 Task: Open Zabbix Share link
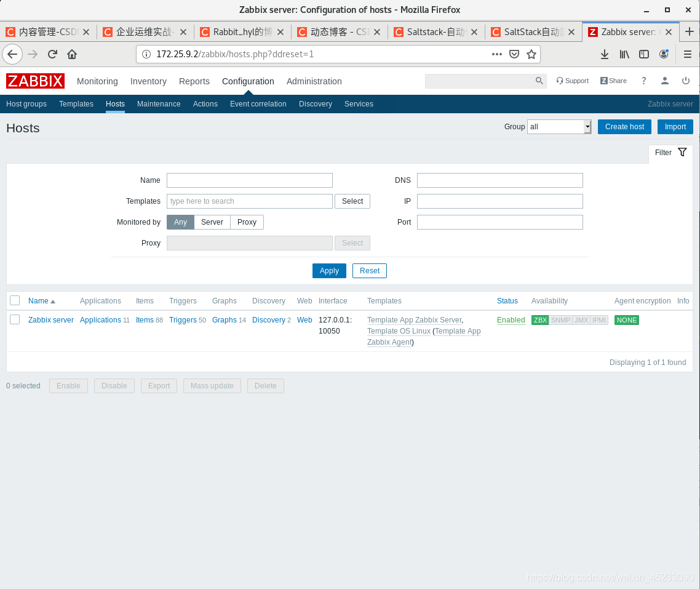pos(613,81)
